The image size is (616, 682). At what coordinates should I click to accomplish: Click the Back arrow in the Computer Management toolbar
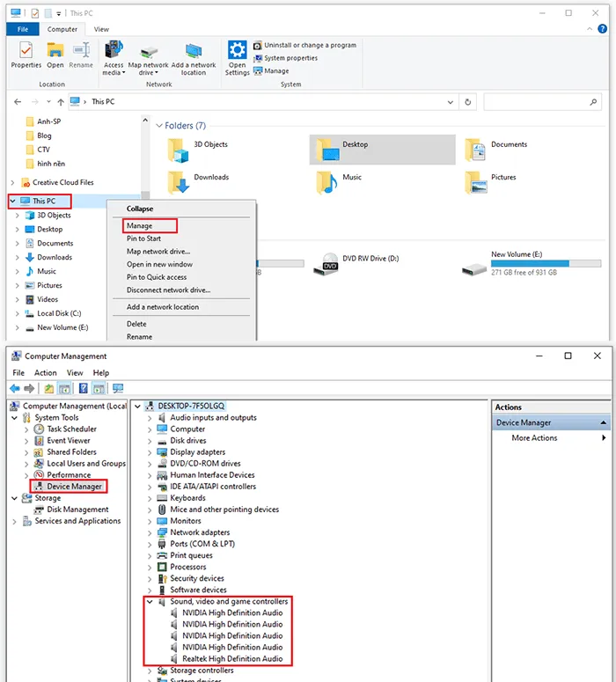click(x=15, y=388)
